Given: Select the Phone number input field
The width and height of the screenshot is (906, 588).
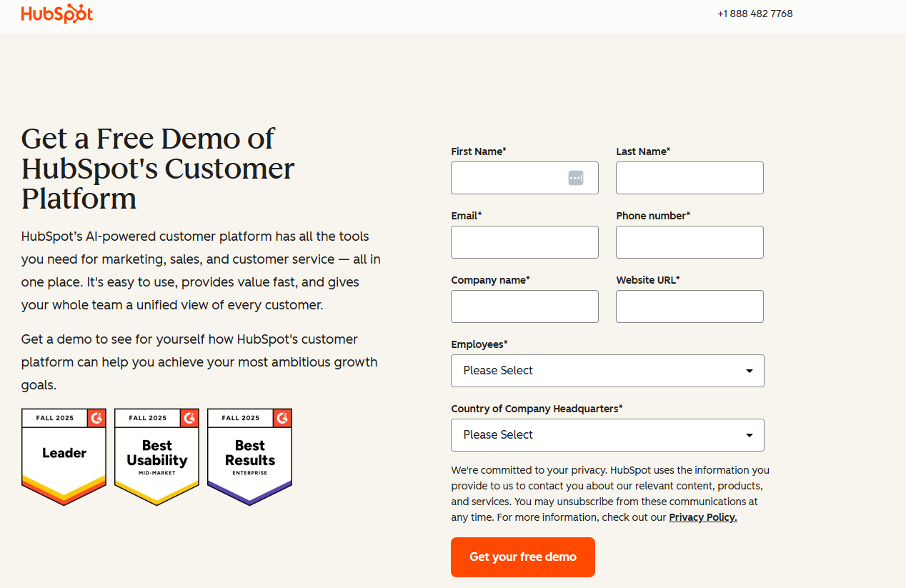Looking at the screenshot, I should point(690,242).
